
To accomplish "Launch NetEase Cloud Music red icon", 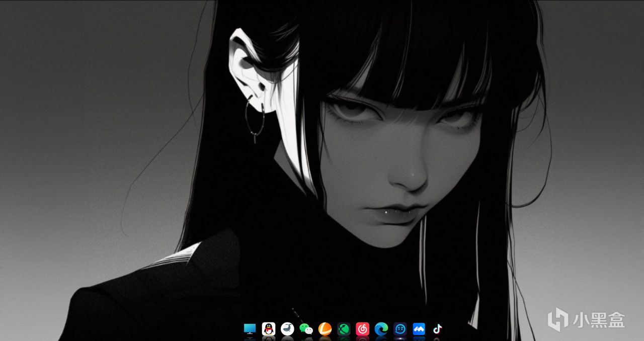I will [362, 329].
